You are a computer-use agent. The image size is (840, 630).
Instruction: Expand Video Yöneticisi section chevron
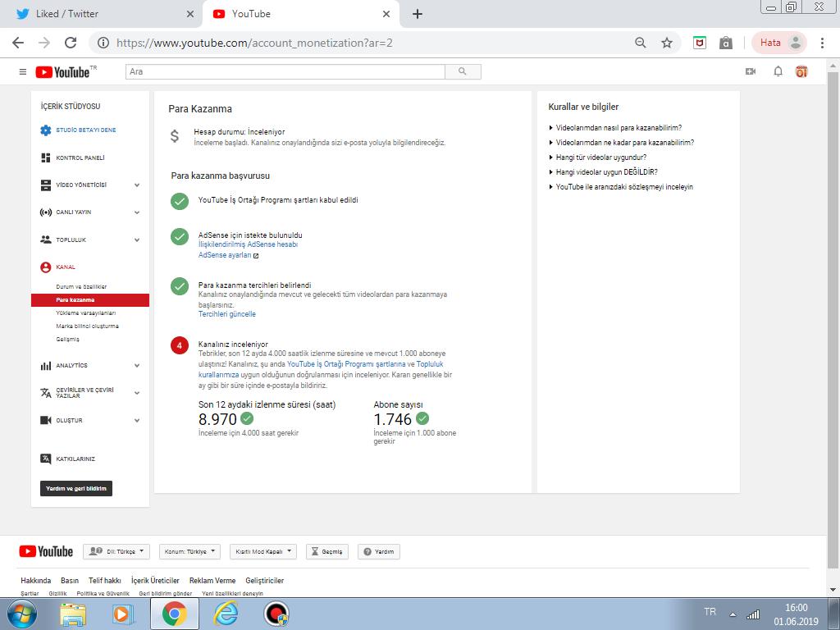tap(137, 185)
